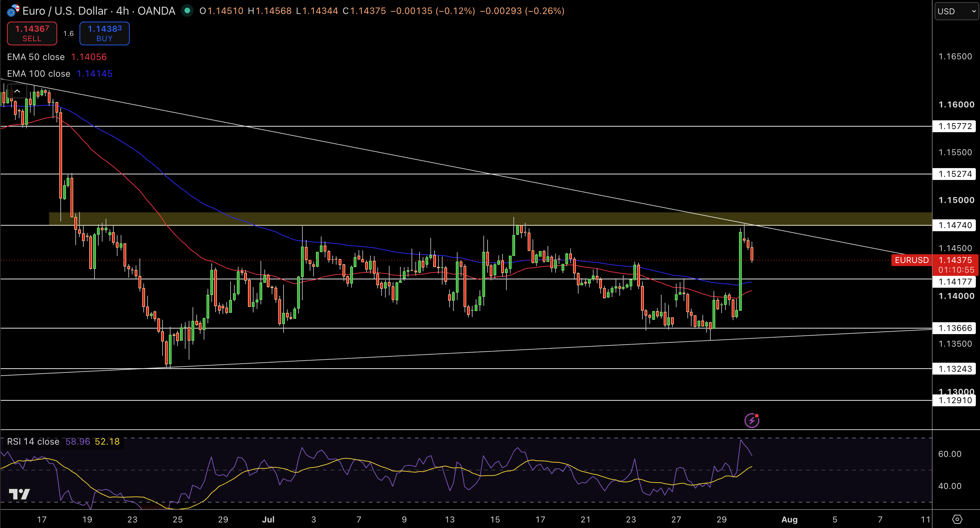Click the SELL 1.14367 button
The image size is (980, 528).
32,33
